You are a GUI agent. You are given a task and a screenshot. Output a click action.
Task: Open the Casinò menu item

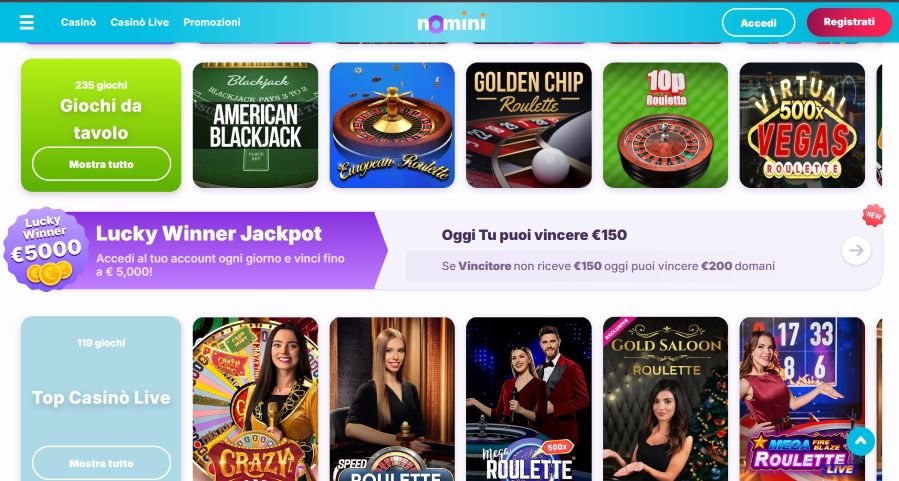point(78,22)
